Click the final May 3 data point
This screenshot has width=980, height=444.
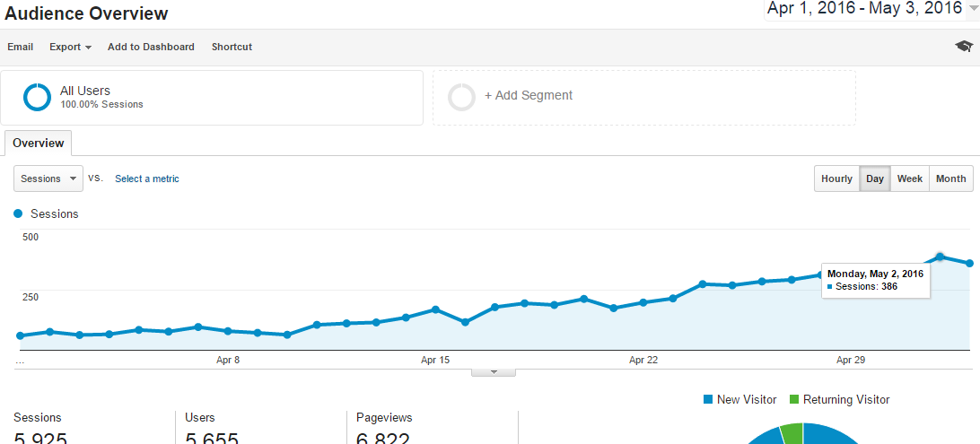[x=969, y=264]
